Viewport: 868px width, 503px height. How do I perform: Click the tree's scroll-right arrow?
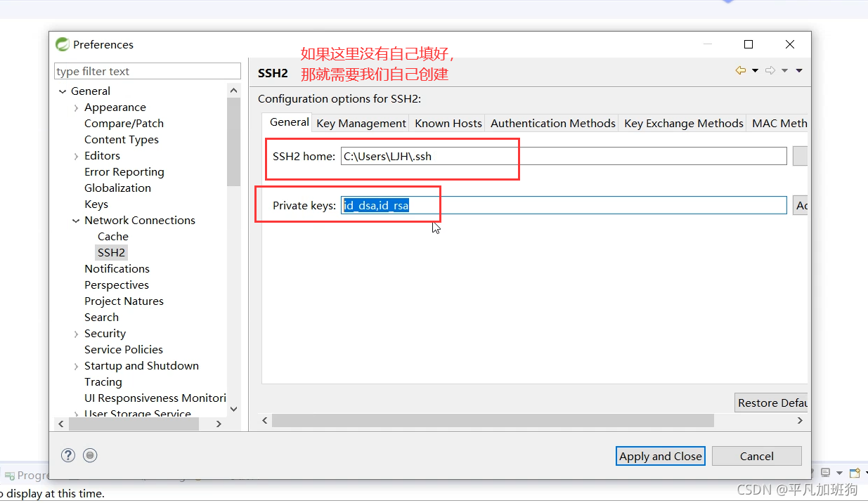pos(219,424)
